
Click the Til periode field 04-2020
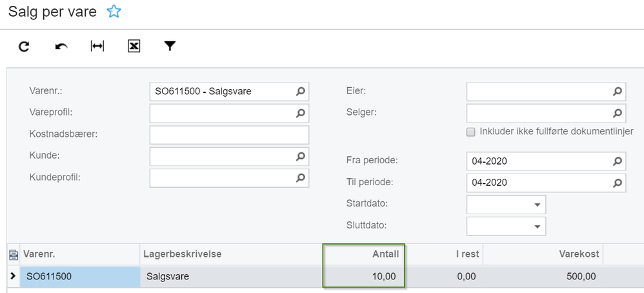click(547, 183)
